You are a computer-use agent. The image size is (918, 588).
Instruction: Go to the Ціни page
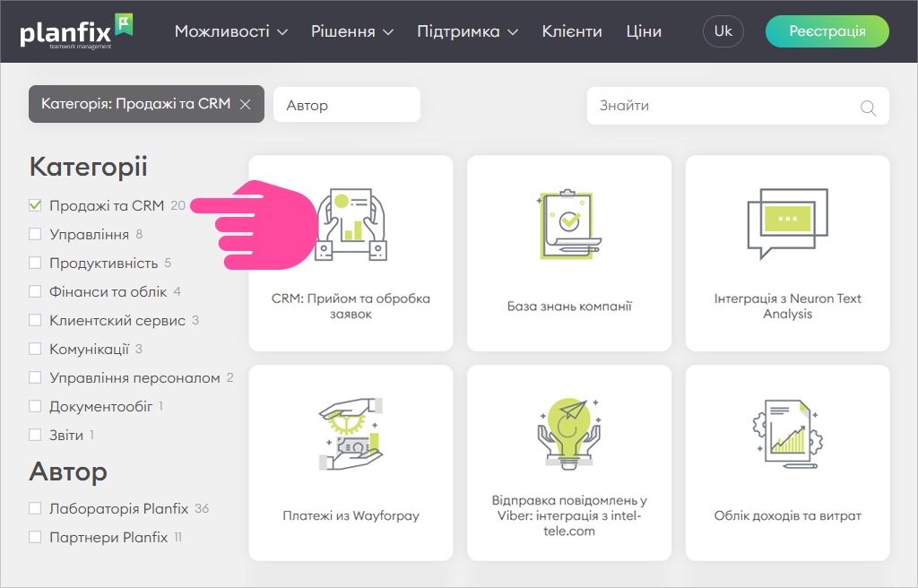[644, 31]
